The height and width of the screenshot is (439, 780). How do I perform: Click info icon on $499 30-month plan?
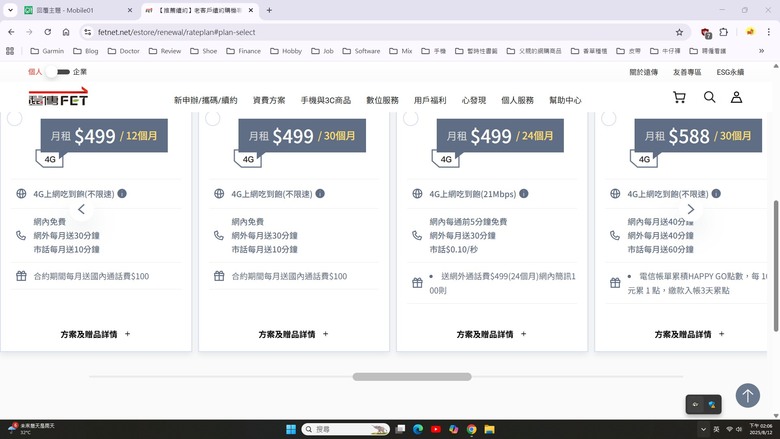[x=320, y=193]
